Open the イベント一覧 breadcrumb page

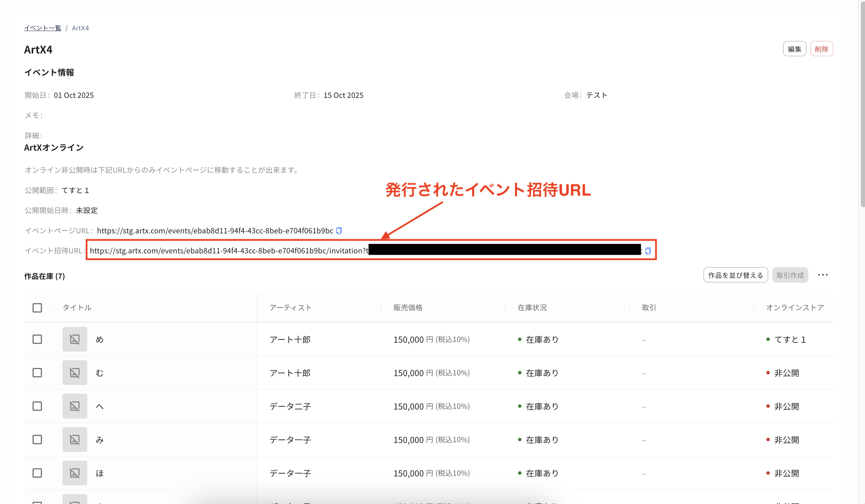42,28
